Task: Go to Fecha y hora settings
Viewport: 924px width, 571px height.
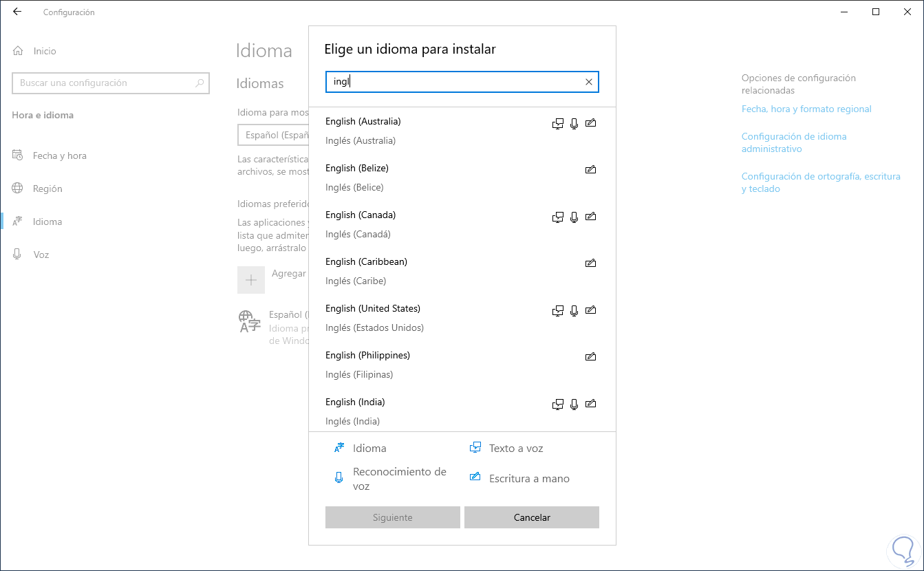Action: click(59, 155)
